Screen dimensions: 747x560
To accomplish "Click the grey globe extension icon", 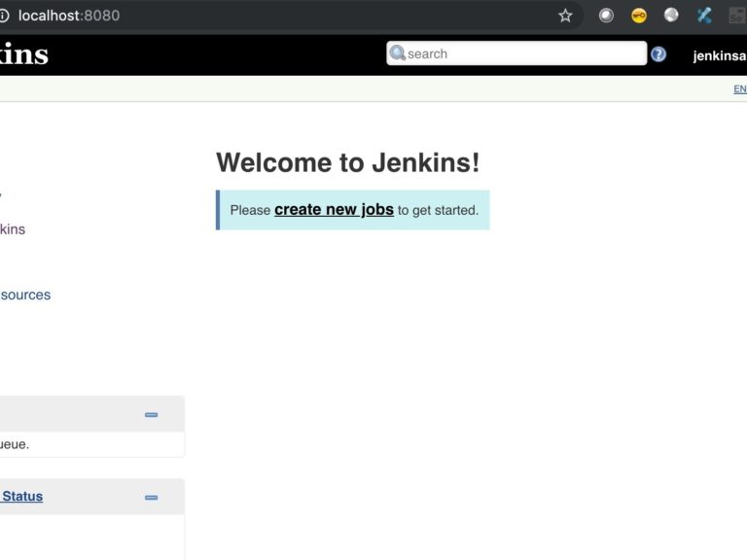I will click(x=671, y=16).
